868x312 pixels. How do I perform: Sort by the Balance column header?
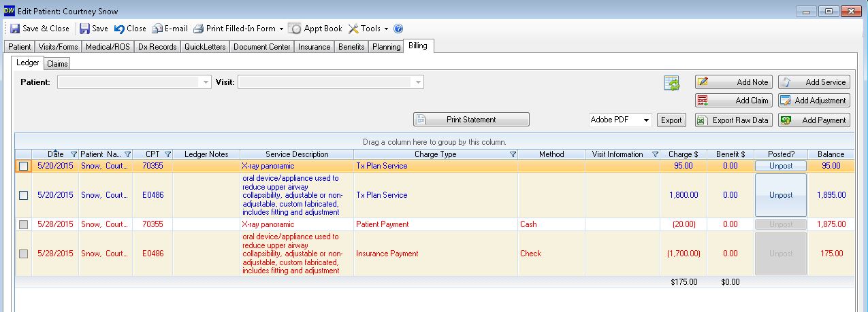[831, 154]
